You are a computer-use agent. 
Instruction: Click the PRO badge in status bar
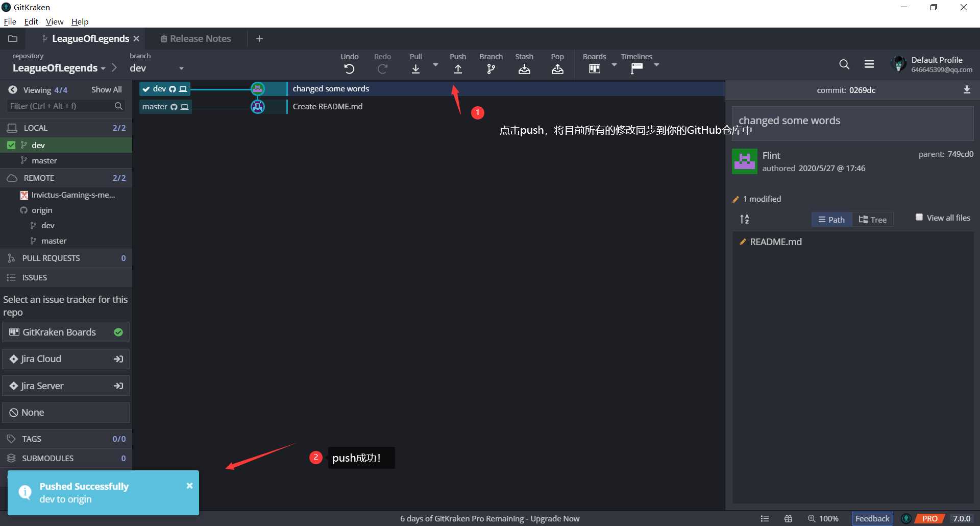(929, 518)
